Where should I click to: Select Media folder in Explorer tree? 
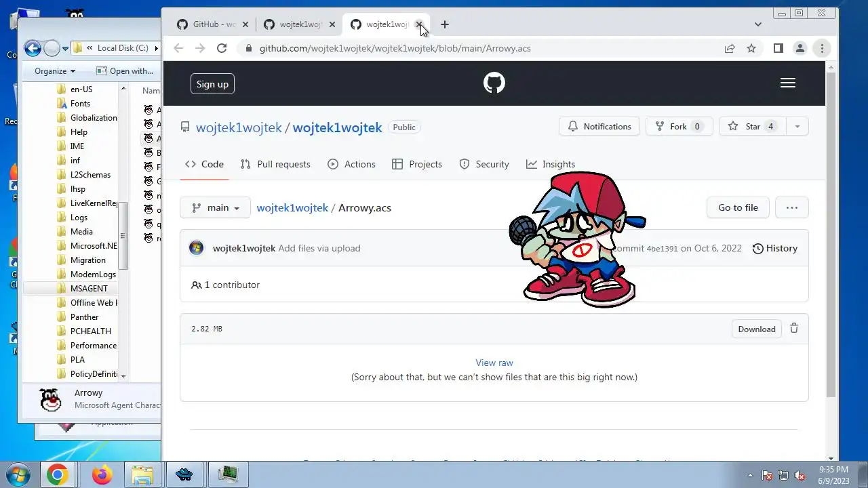point(81,231)
